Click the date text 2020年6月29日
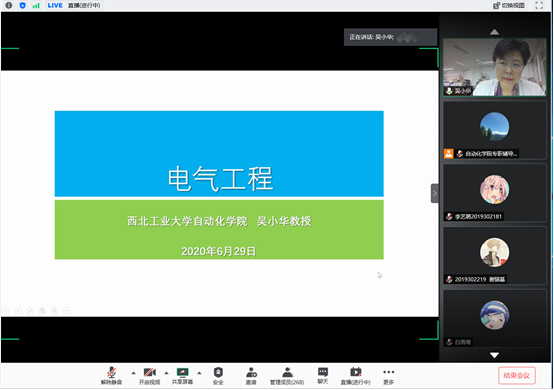Viewport: 554px width, 390px height. click(x=218, y=251)
